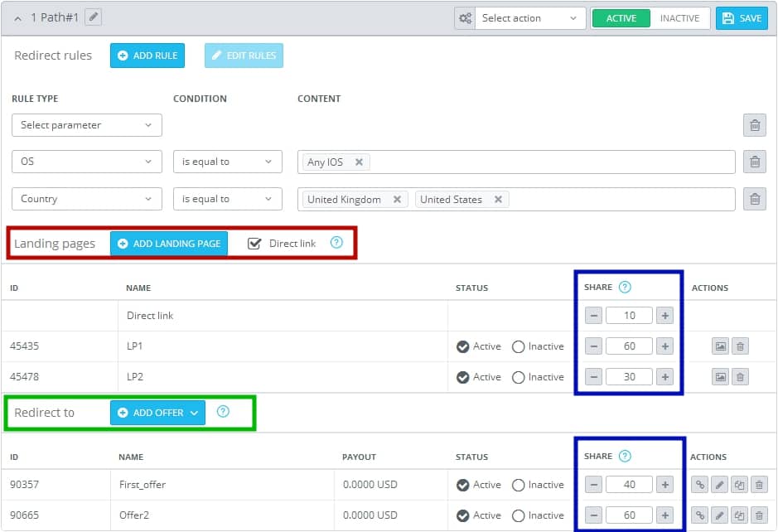Screen dimensions: 778x532
Task: Delete the Offer2 row
Action: point(759,515)
